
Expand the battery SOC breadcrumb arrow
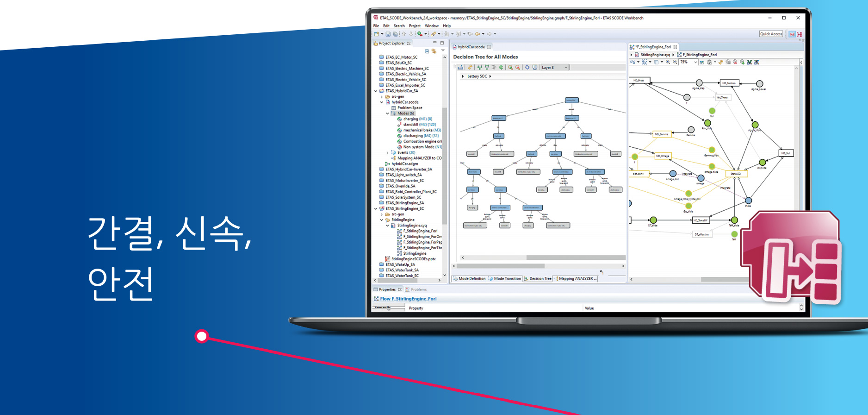click(x=490, y=76)
